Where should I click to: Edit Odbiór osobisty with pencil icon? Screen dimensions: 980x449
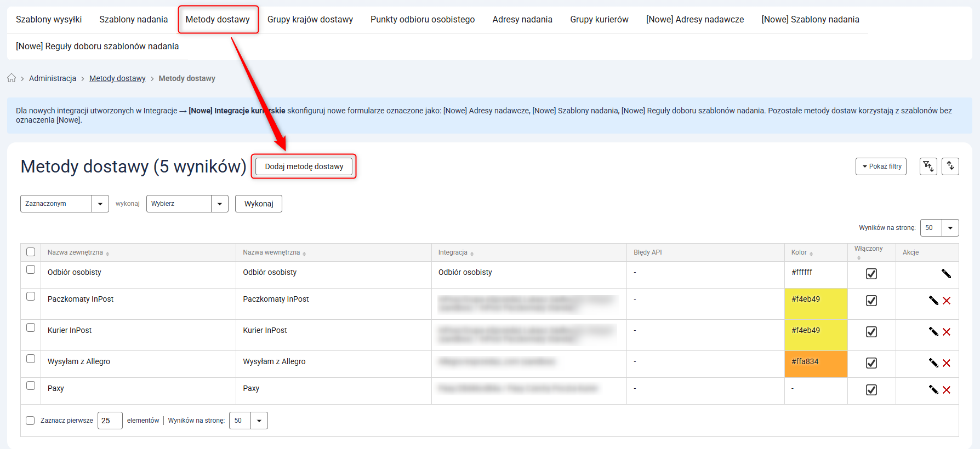point(946,274)
